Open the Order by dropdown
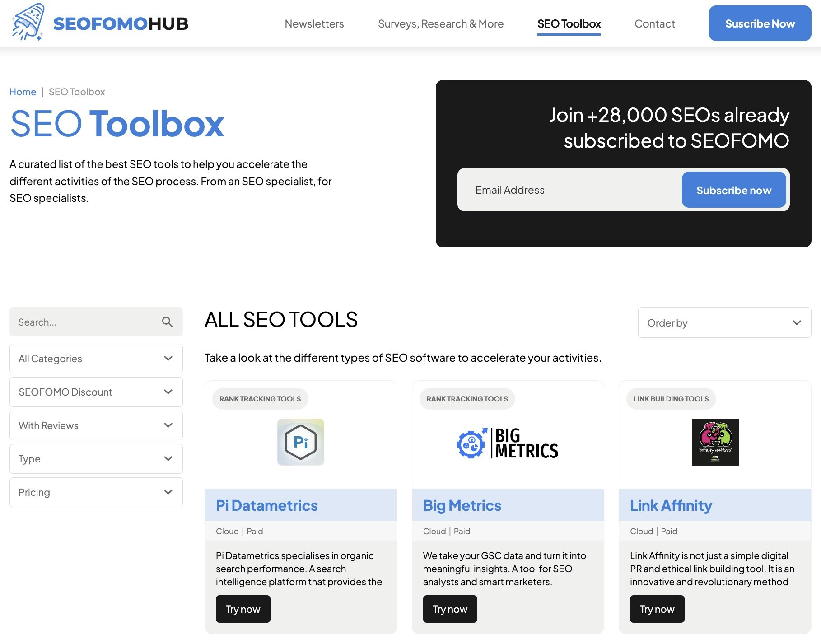Viewport: 821px width, 644px height. [724, 322]
